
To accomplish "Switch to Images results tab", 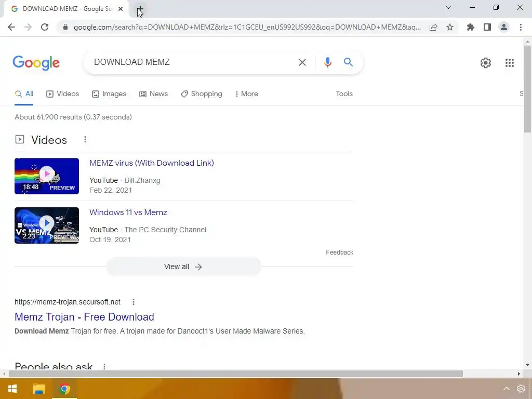I will pyautogui.click(x=109, y=94).
